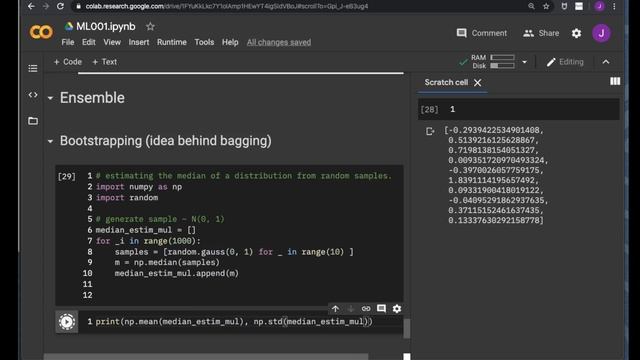Move the cell up with arrow icon
The image size is (640, 360).
click(335, 309)
